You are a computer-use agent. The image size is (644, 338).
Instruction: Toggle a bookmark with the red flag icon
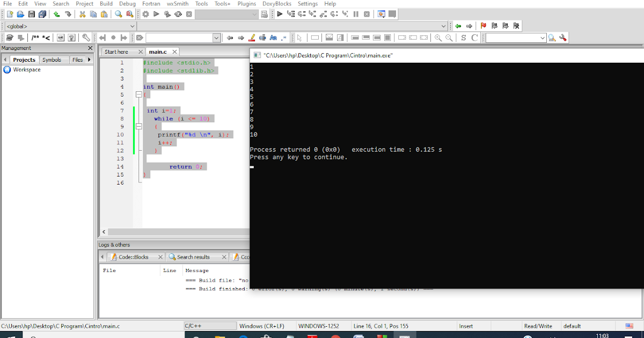484,25
